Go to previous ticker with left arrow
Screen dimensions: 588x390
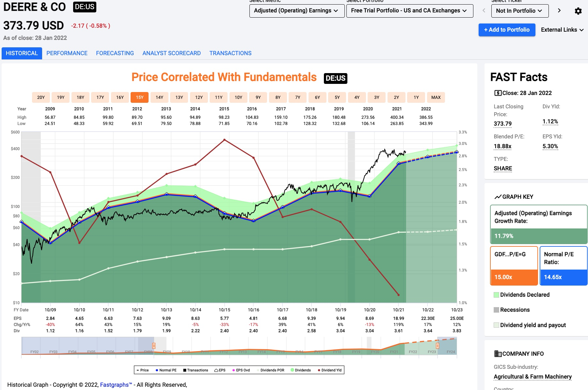tap(484, 11)
